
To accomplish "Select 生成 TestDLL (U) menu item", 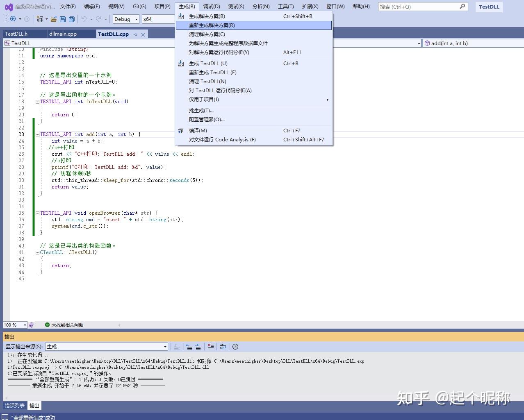I will pyautogui.click(x=254, y=64).
